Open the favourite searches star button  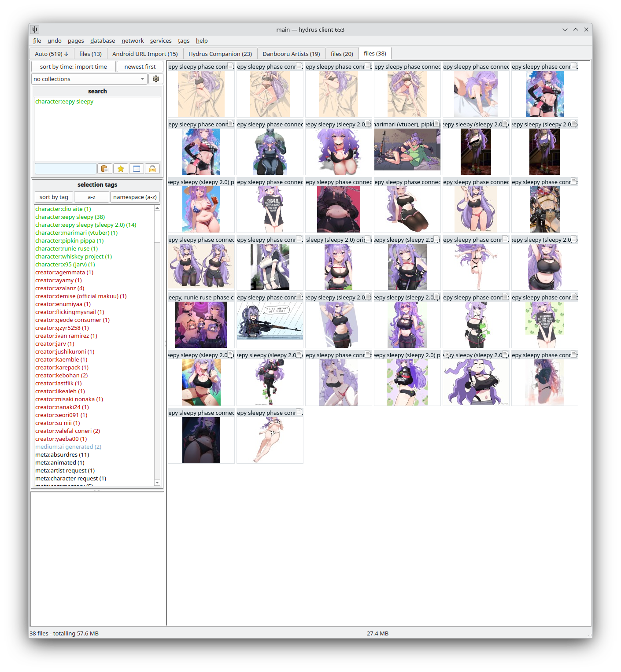120,169
